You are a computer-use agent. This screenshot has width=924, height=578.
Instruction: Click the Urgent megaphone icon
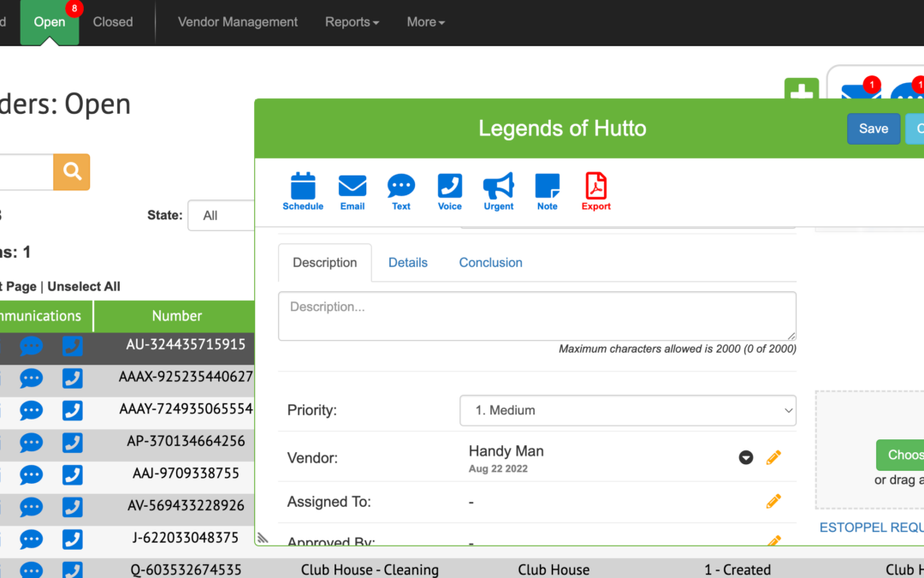[x=499, y=190]
